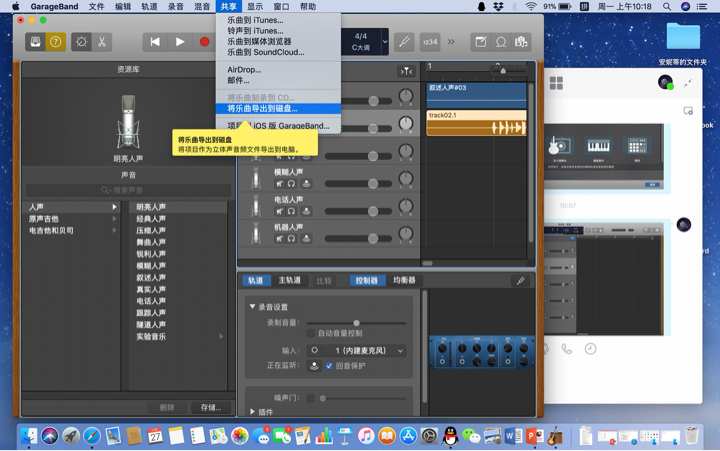Image resolution: width=720 pixels, height=451 pixels.
Task: Show more toolbar items with >> chevron
Action: pos(451,42)
